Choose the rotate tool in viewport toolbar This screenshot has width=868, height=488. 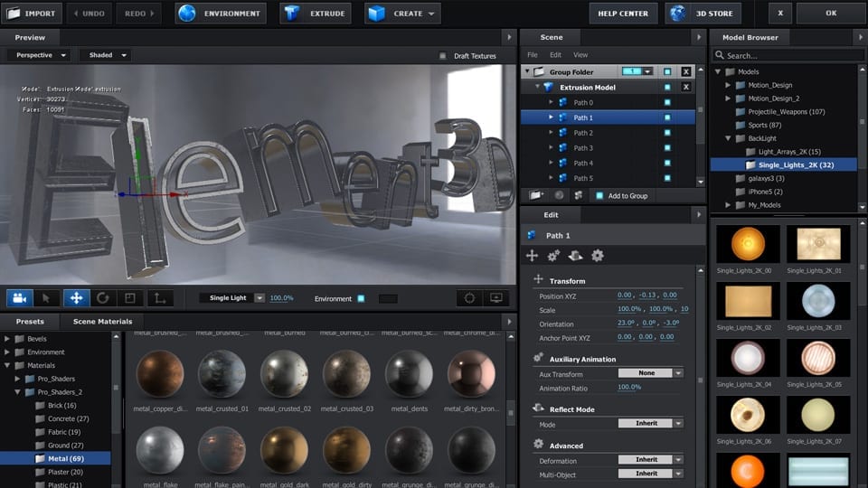[x=102, y=297]
